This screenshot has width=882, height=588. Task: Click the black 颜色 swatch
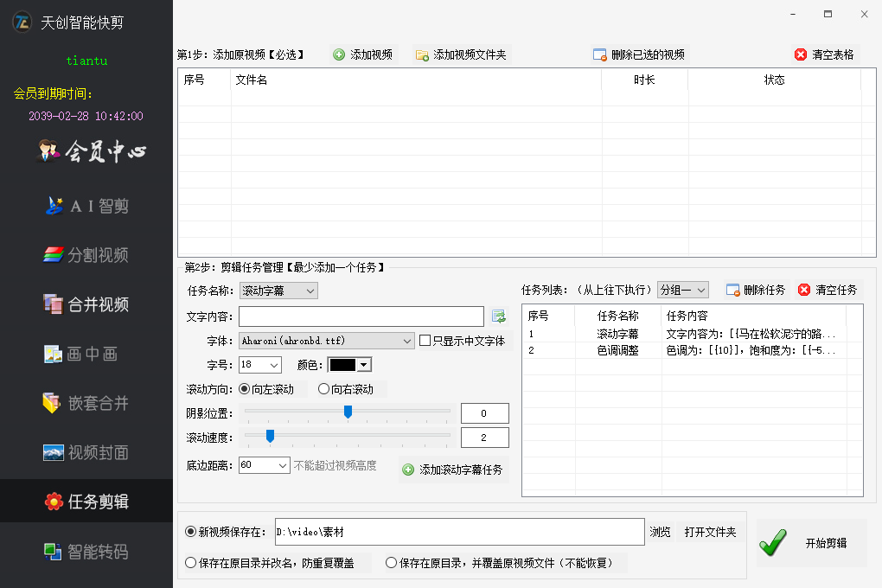pyautogui.click(x=342, y=365)
